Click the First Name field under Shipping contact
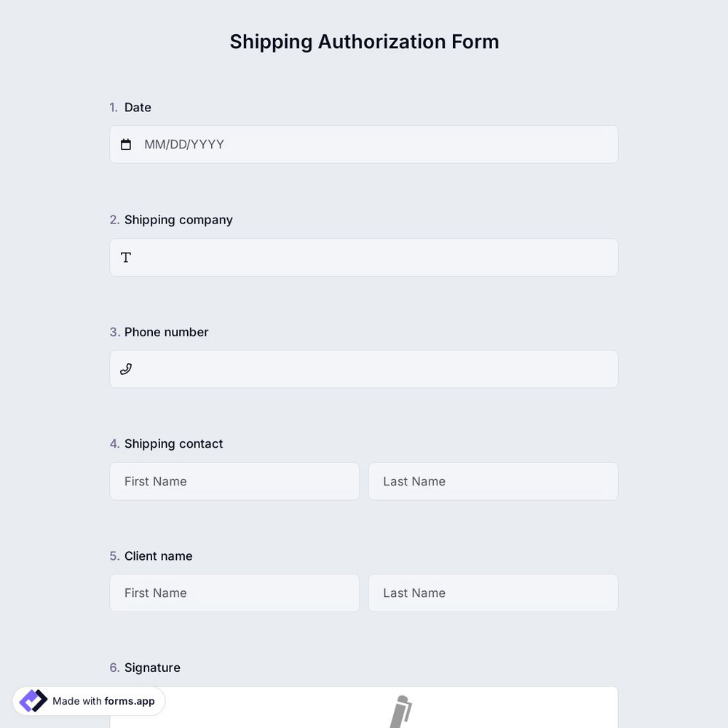The image size is (728, 728). point(234,481)
